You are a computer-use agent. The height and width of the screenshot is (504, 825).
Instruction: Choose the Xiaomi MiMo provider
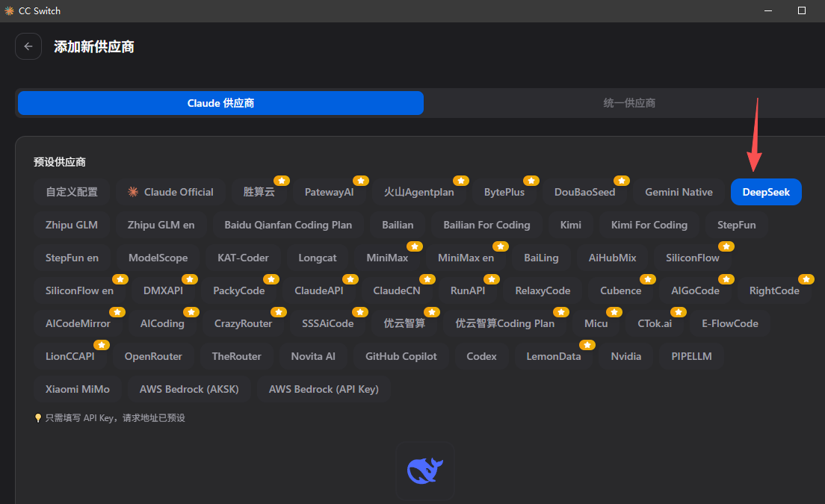78,389
